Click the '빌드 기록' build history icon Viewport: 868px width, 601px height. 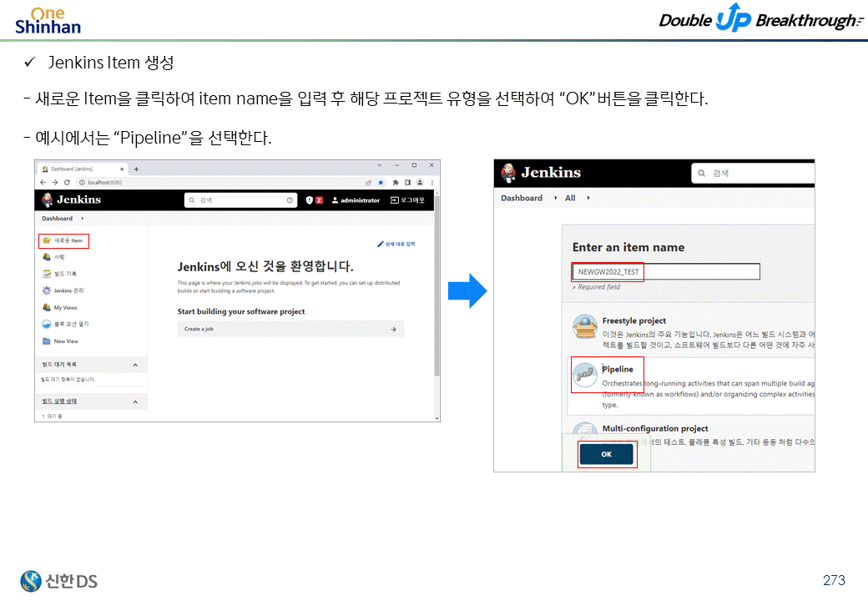[47, 274]
